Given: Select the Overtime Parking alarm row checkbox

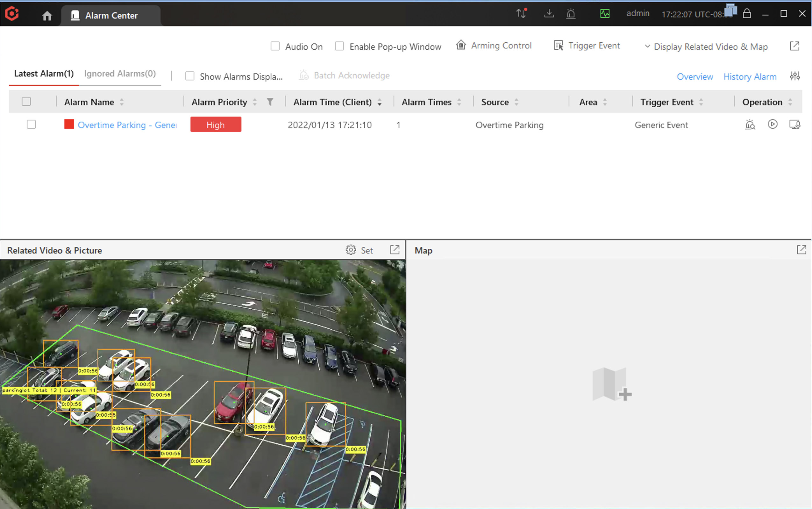Looking at the screenshot, I should [31, 125].
